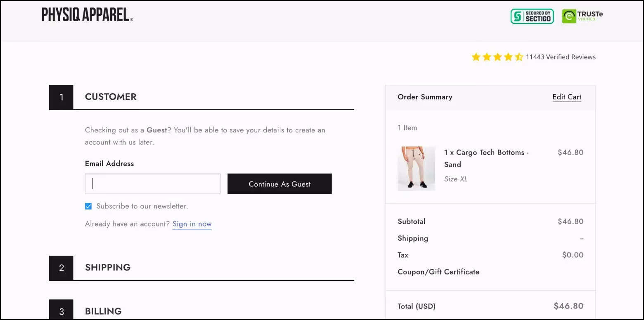
Task: Expand the Billing section header
Action: click(103, 311)
